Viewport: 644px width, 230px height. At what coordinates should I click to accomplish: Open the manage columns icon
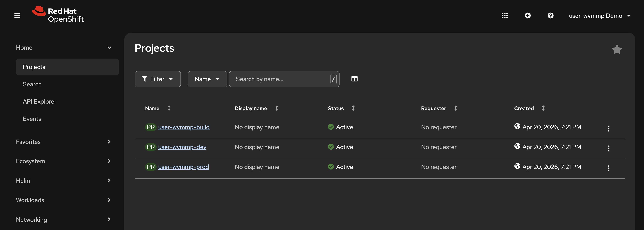pos(354,79)
